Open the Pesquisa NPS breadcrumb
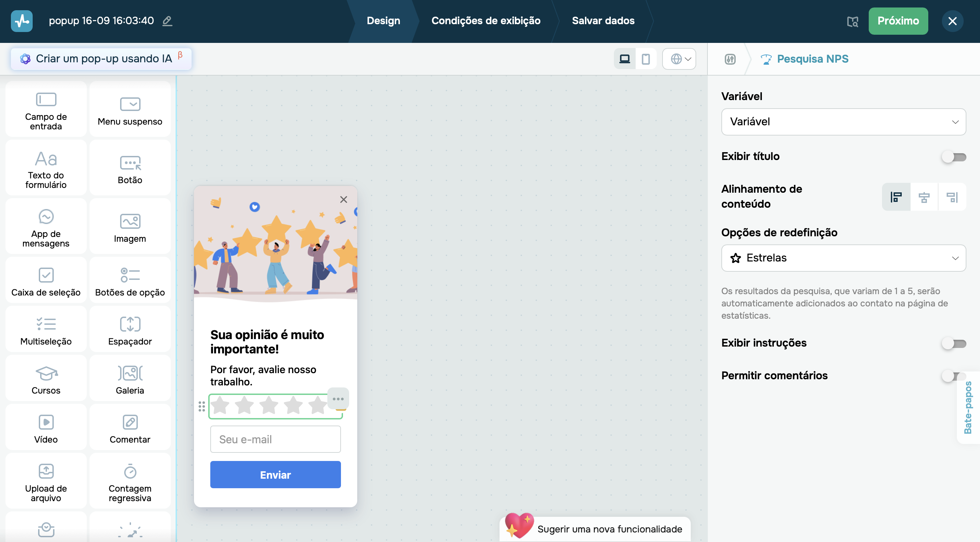Image resolution: width=980 pixels, height=542 pixels. pyautogui.click(x=804, y=59)
